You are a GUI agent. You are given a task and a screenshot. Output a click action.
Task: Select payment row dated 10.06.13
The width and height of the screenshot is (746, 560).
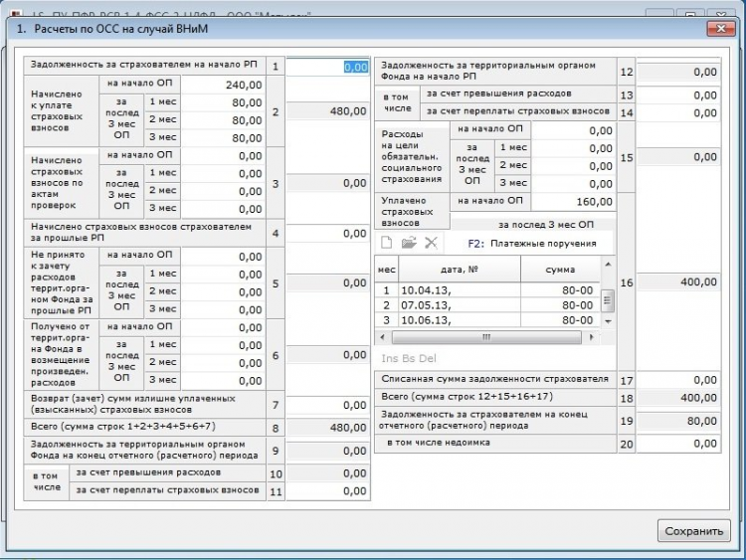click(486, 319)
